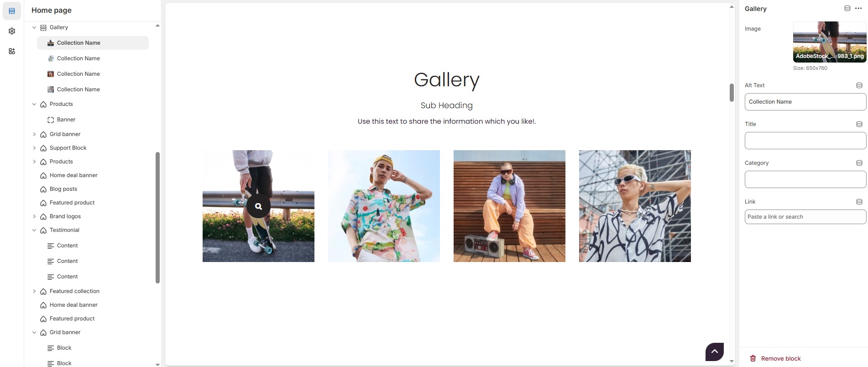Click the preview vertical scrollbar thumb
Image resolution: width=868 pixels, height=367 pixels.
[732, 92]
